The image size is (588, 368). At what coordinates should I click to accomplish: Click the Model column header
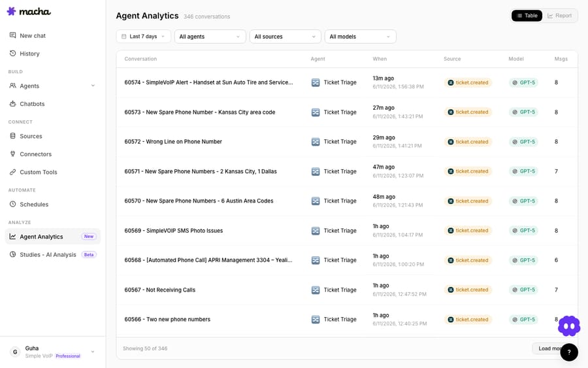516,59
